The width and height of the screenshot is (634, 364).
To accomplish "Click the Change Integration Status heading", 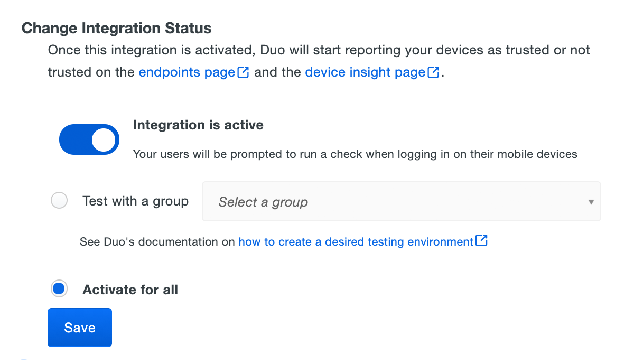I will tap(116, 28).
